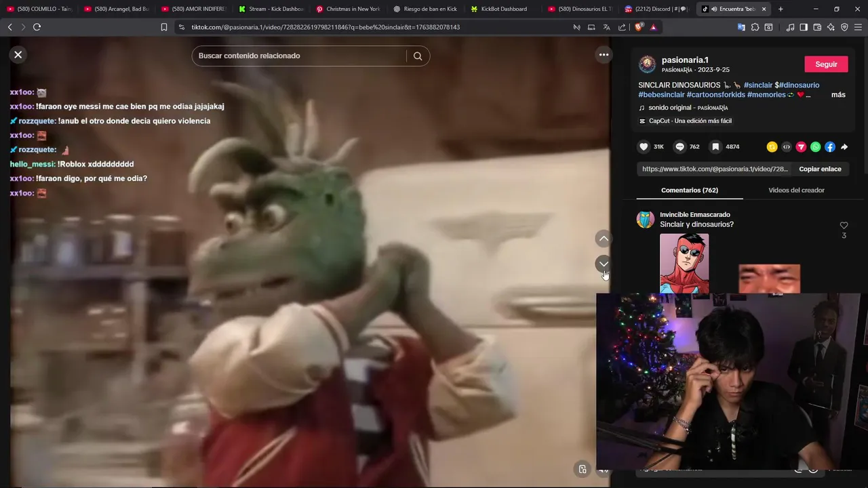This screenshot has height=488, width=868.
Task: Switch to 'KickBot Dashboard' tab
Action: (x=503, y=9)
